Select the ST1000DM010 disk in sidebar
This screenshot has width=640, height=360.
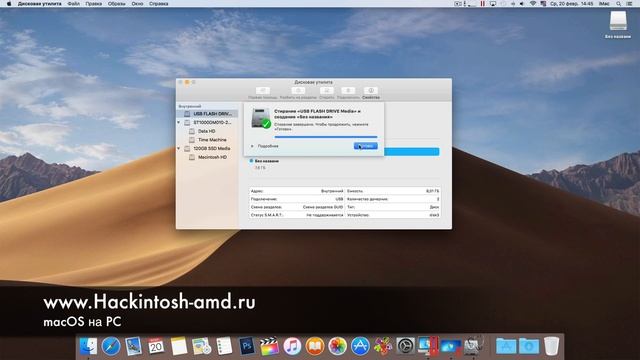coord(208,122)
